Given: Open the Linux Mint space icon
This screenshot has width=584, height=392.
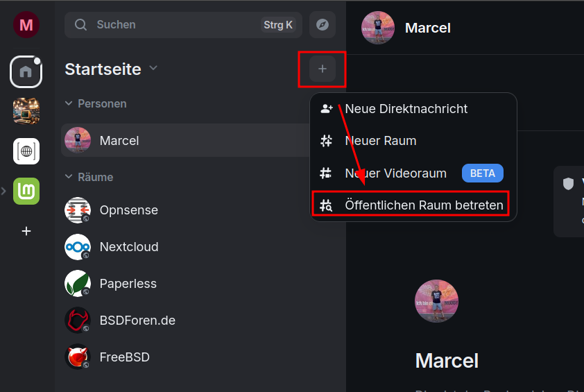Looking at the screenshot, I should (26, 191).
